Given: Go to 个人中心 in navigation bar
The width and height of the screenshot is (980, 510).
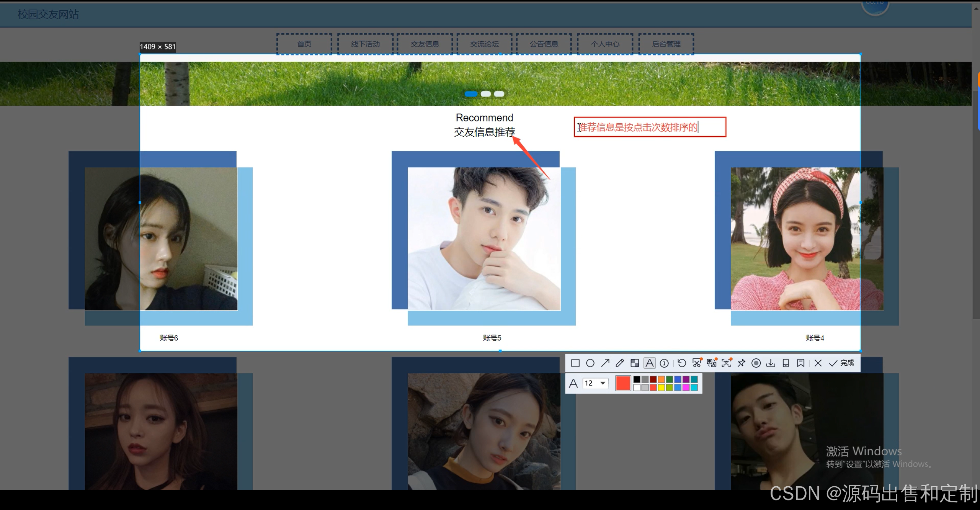Looking at the screenshot, I should tap(605, 44).
